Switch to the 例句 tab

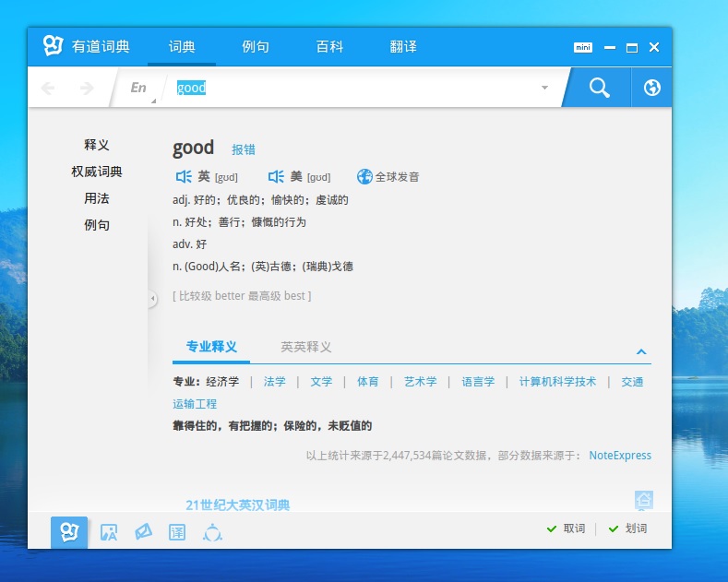pos(256,47)
